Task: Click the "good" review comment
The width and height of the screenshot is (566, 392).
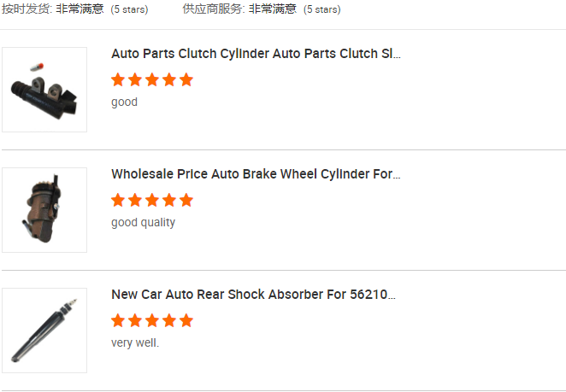Action: (x=124, y=102)
